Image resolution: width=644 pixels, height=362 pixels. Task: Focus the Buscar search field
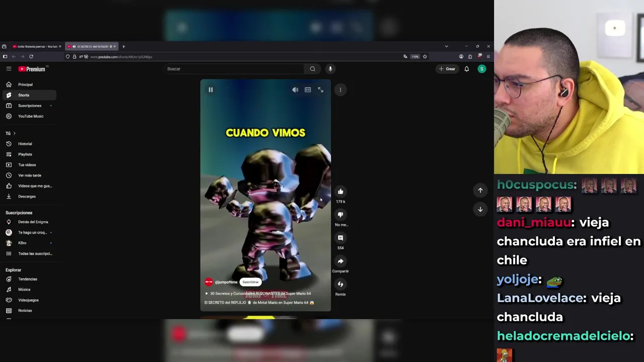pyautogui.click(x=234, y=69)
